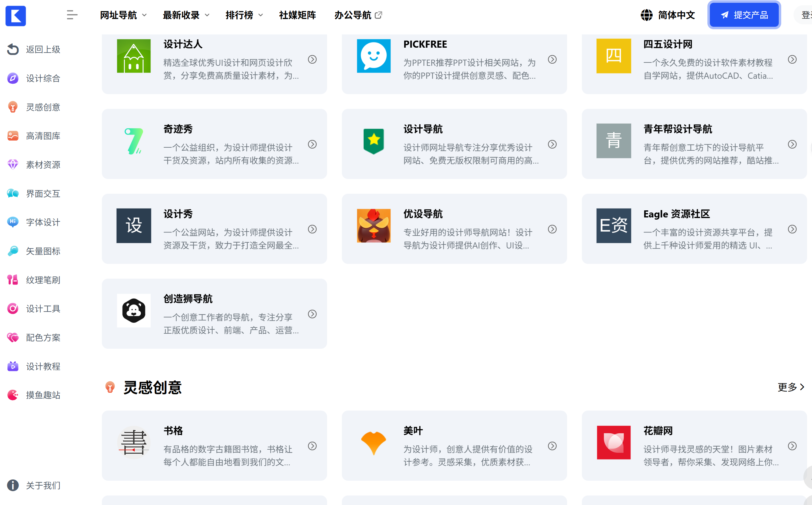Image resolution: width=812 pixels, height=505 pixels.
Task: Click the globe language icon
Action: (x=646, y=15)
